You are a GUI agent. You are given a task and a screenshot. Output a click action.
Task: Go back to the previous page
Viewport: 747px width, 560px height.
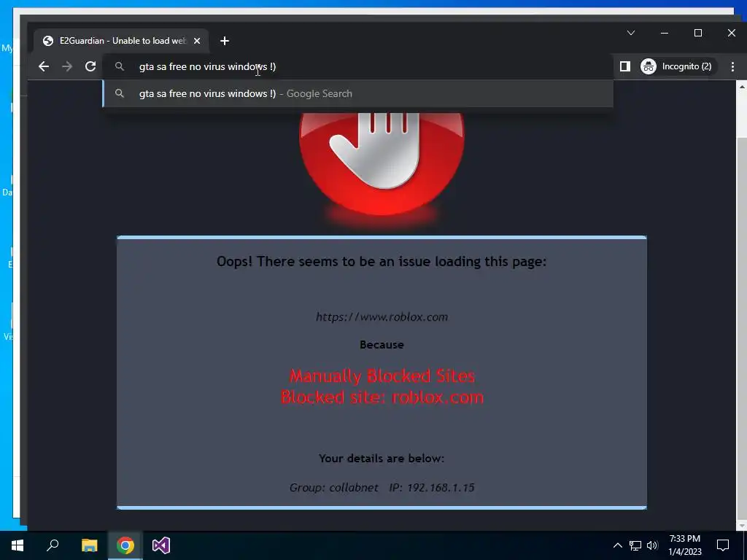click(43, 66)
